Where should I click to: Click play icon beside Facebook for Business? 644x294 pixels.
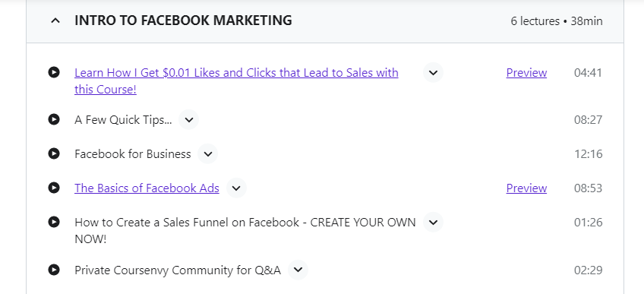tap(54, 153)
